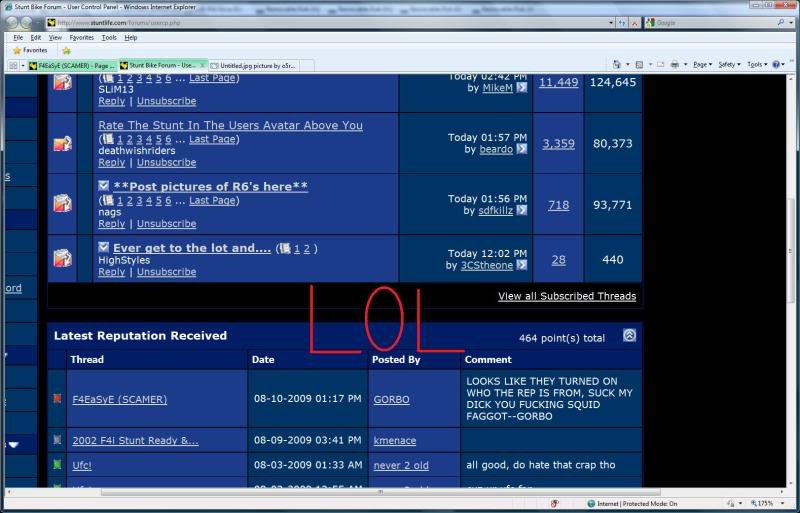800x513 pixels.
Task: Open the Print dropdown arrow
Action: tap(685, 65)
